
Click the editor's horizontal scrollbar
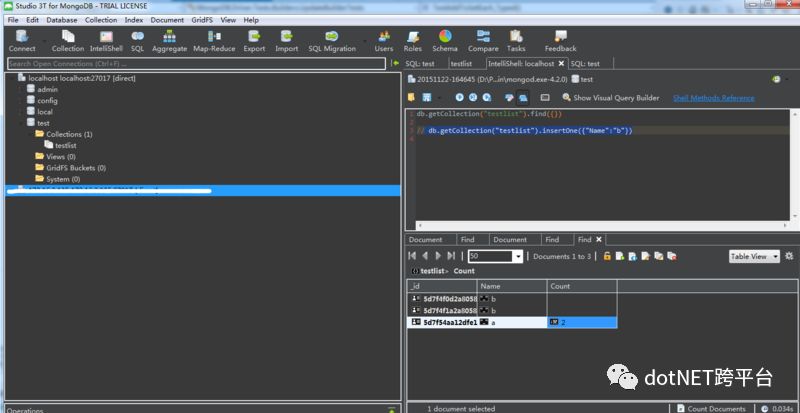tap(603, 225)
